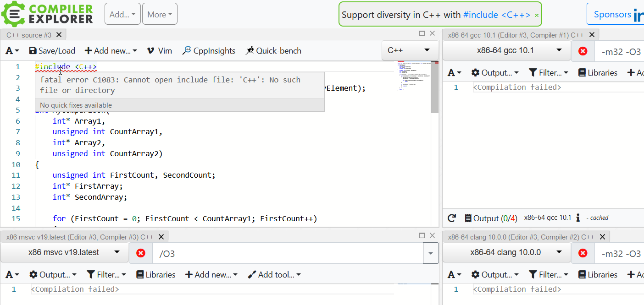Open the More dropdown menu
This screenshot has width=644, height=305.
160,14
